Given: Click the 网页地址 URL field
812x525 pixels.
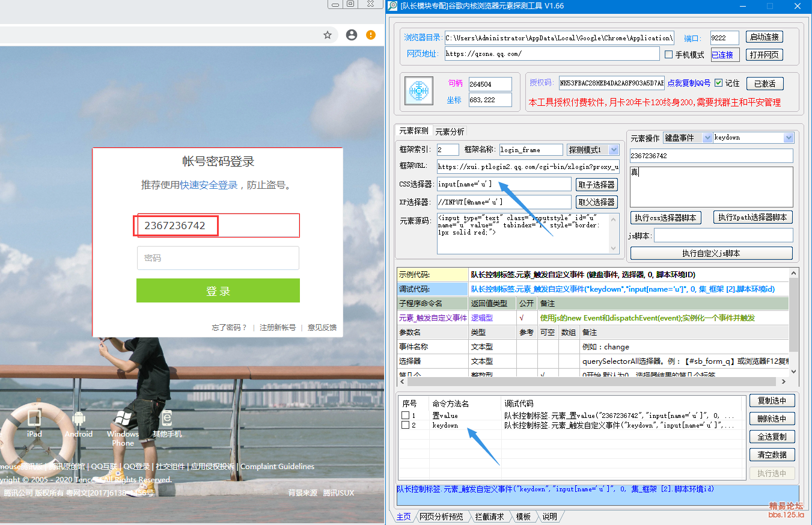Looking at the screenshot, I should [x=552, y=54].
